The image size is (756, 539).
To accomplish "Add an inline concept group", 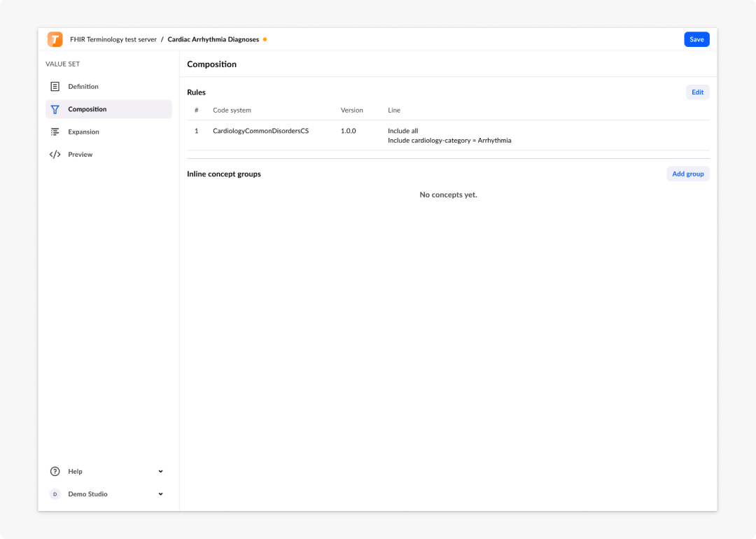I will point(688,174).
